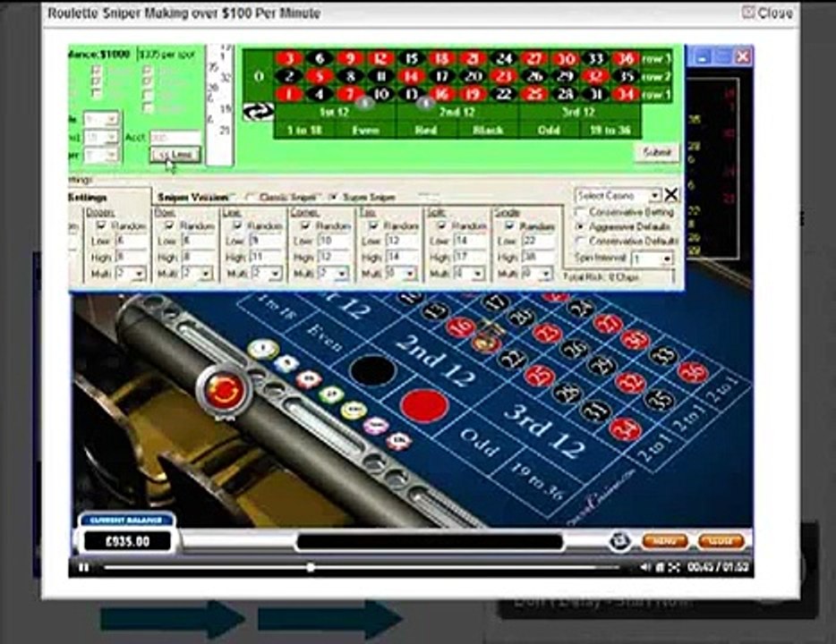The image size is (836, 644).
Task: Click the 3rd 12 area on the casino table
Action: coord(544,431)
